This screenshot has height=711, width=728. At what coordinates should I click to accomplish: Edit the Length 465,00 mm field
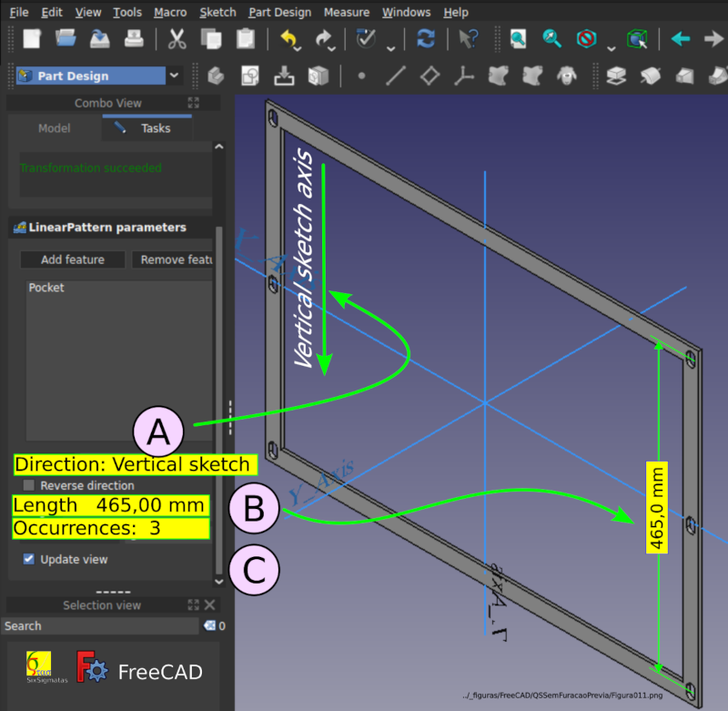(111, 505)
